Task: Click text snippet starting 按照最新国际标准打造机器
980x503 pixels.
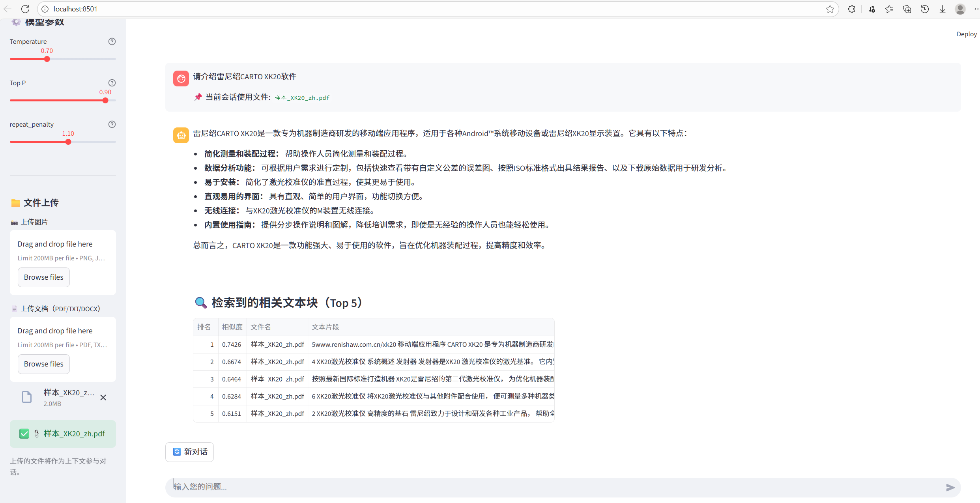Action: click(431, 379)
